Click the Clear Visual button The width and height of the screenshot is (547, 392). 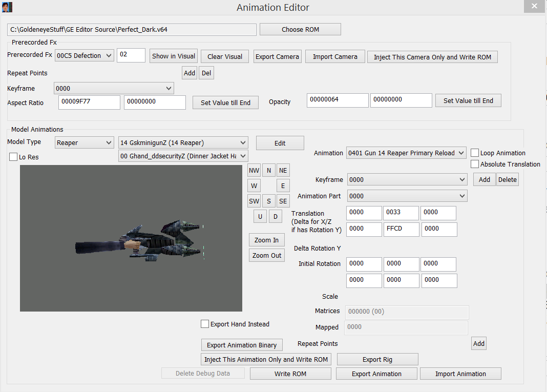tap(225, 56)
